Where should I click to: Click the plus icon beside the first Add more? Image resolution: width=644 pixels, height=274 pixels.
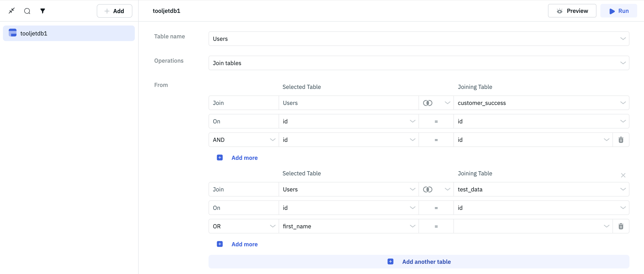[219, 158]
